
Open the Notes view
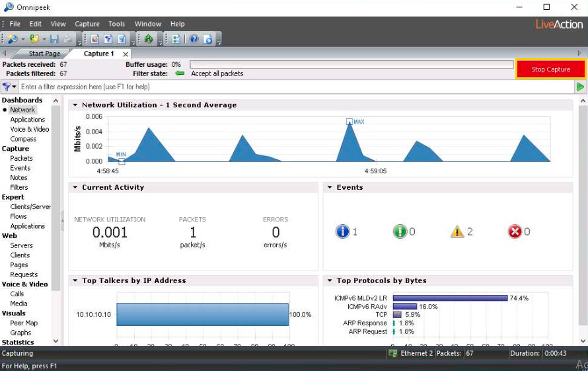point(18,178)
